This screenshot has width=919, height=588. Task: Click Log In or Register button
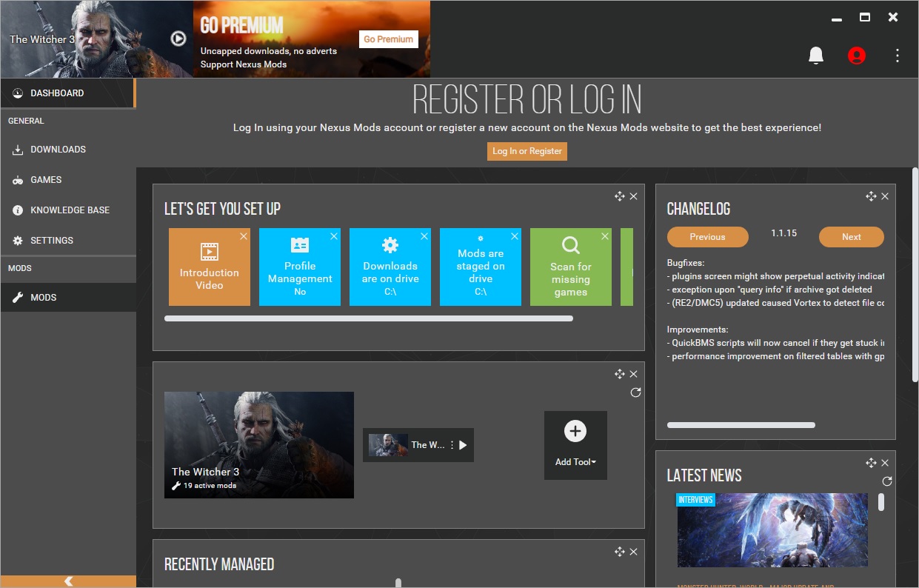pos(527,151)
